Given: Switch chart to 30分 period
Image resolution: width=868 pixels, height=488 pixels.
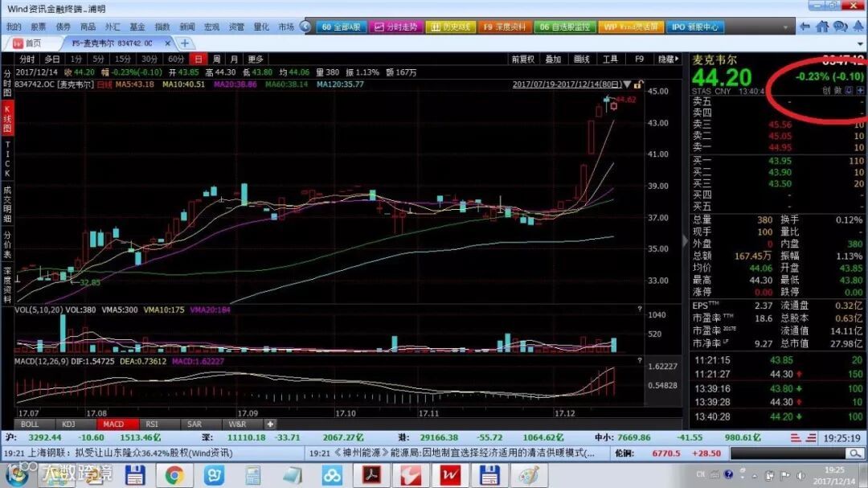Looking at the screenshot, I should (x=149, y=59).
